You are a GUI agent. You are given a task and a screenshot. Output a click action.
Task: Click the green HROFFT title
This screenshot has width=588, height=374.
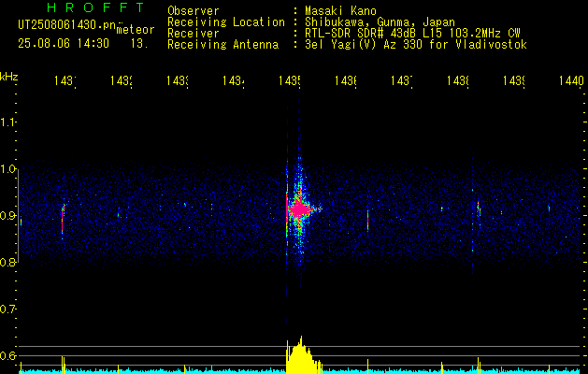(96, 7)
